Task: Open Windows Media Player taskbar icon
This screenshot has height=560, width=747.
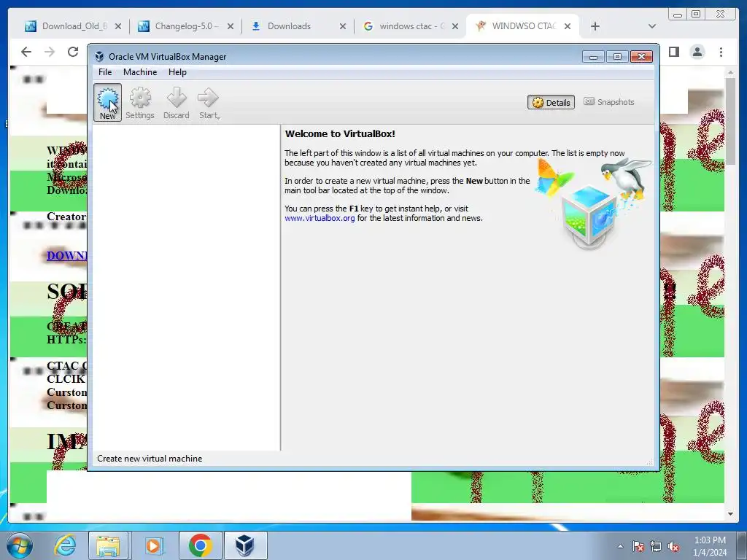Action: tap(153, 545)
